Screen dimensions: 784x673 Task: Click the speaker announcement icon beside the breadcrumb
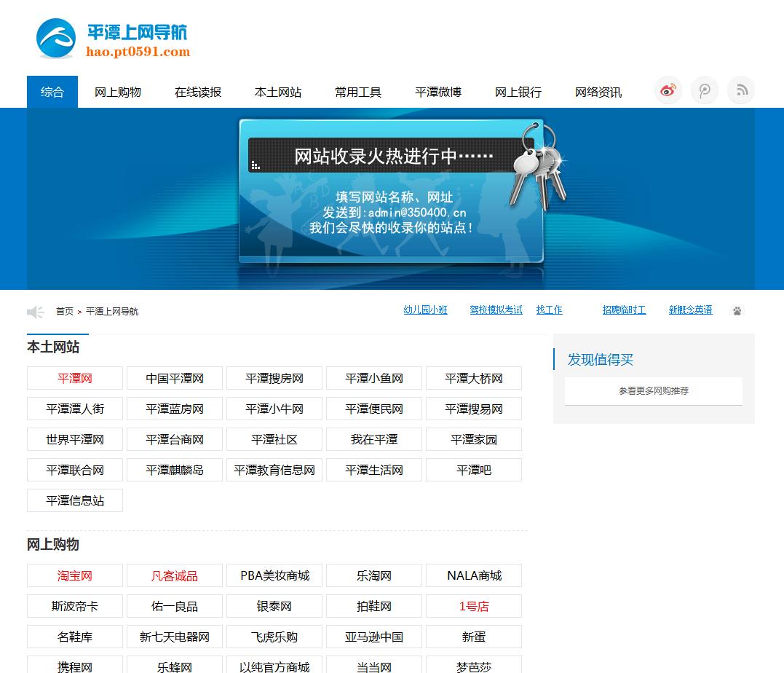pos(35,311)
